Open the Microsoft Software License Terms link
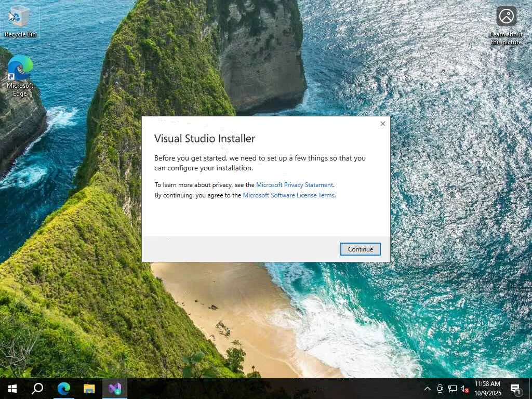 (289, 195)
